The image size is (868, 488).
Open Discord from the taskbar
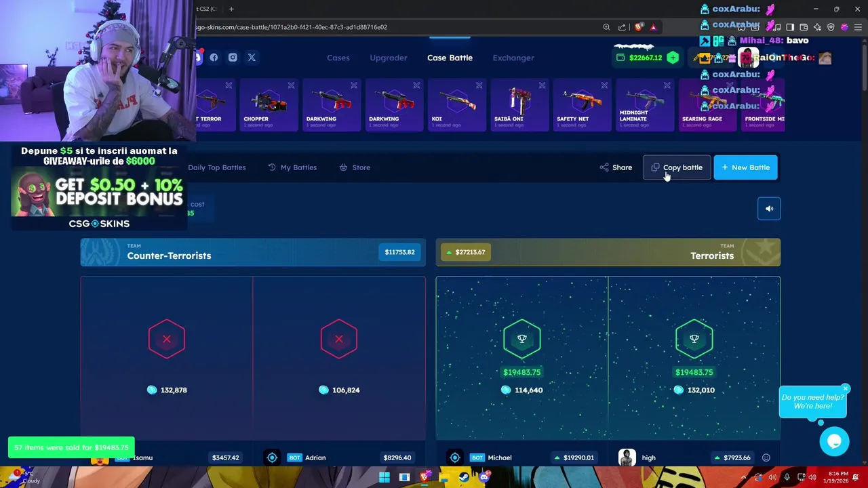[484, 477]
